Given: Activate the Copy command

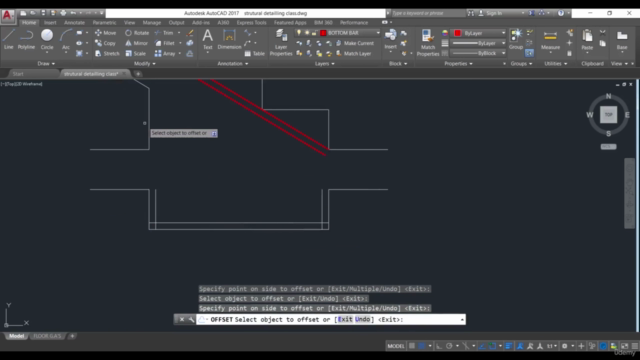Looking at the screenshot, I should click(106, 43).
